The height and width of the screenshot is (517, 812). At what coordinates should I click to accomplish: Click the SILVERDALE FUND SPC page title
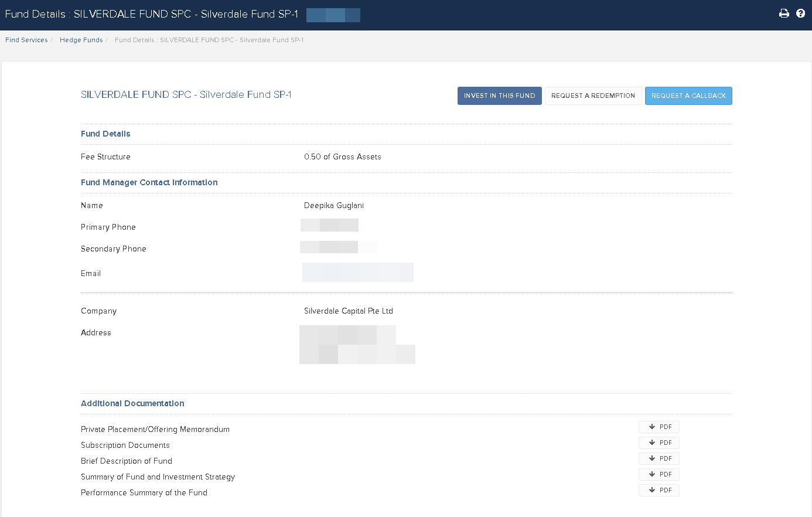click(x=186, y=94)
